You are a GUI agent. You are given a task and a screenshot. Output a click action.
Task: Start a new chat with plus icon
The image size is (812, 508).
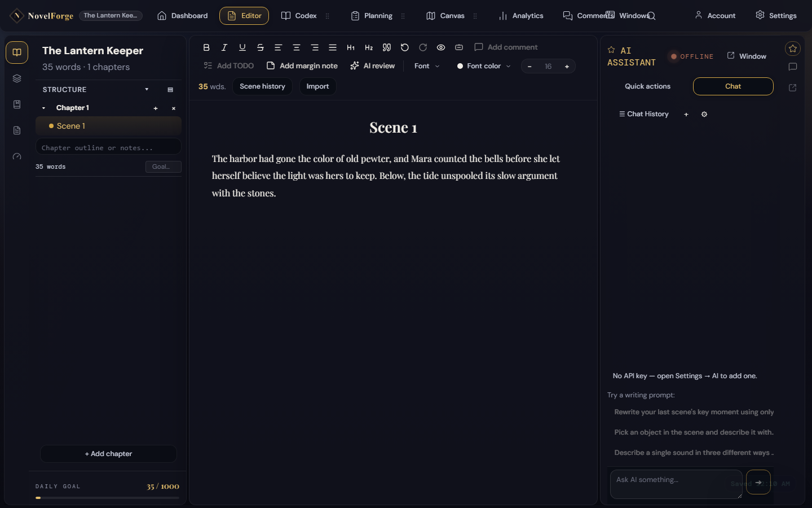686,114
